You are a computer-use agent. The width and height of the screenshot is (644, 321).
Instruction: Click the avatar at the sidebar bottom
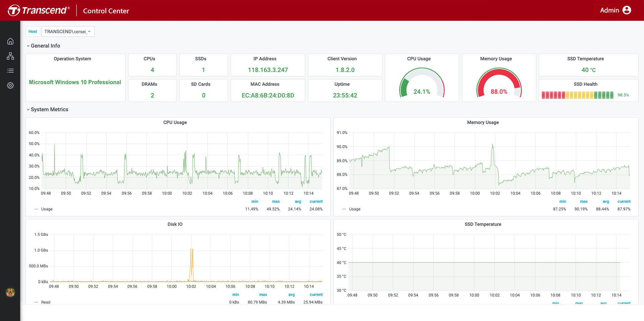10,293
